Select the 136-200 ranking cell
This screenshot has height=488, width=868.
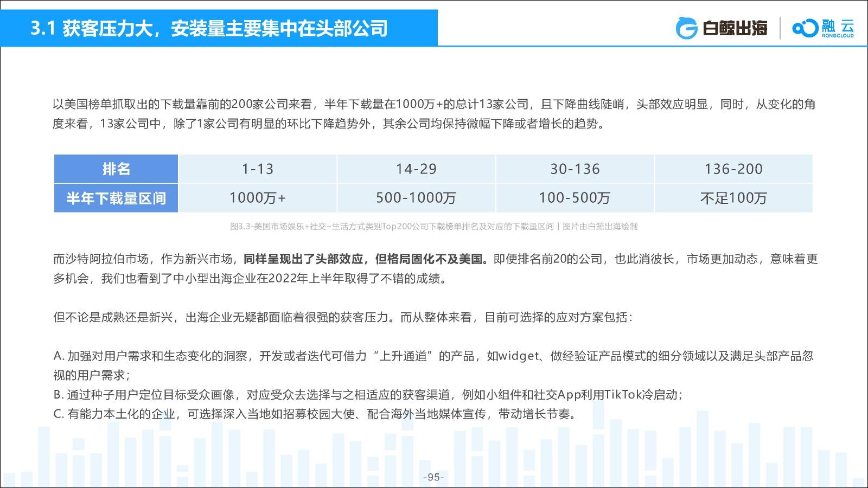pyautogui.click(x=733, y=169)
